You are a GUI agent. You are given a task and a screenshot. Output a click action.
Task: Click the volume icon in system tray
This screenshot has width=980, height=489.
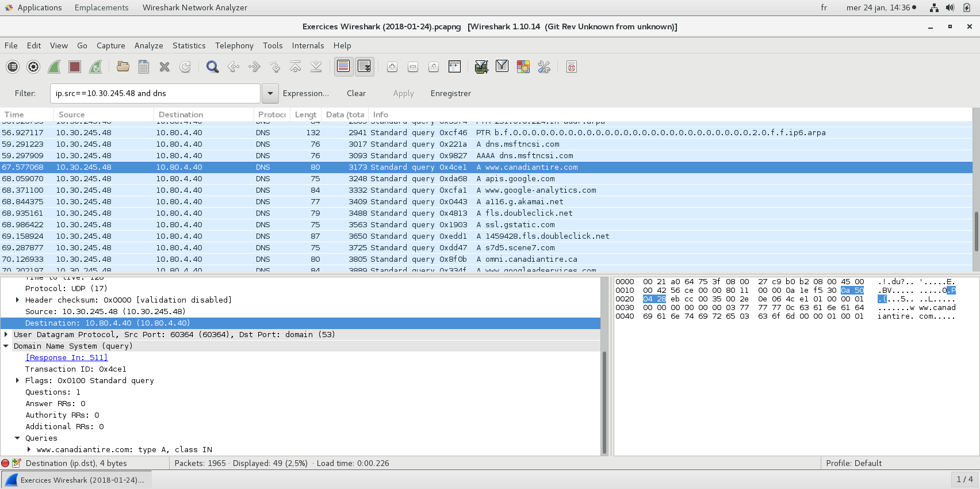950,7
